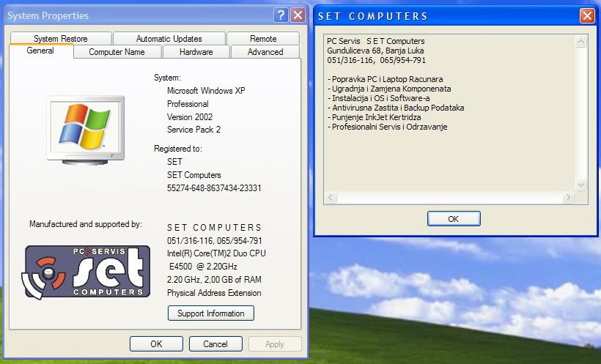Click the vertical scrollbar down arrow
This screenshot has width=601, height=364.
tap(580, 185)
